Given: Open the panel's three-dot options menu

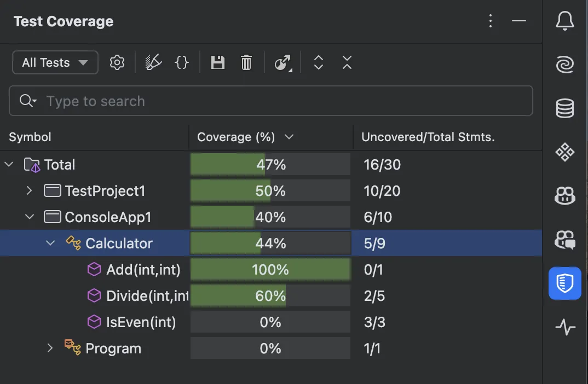Looking at the screenshot, I should pos(491,21).
